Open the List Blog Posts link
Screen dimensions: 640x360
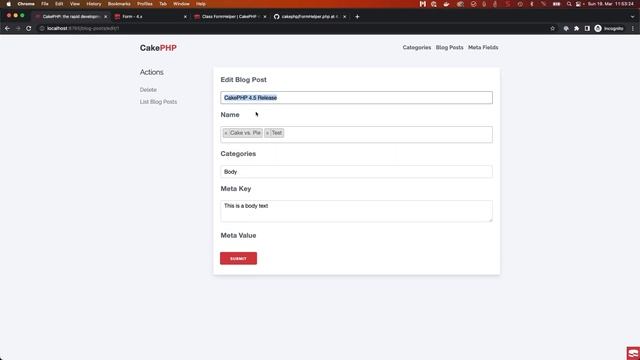158,102
